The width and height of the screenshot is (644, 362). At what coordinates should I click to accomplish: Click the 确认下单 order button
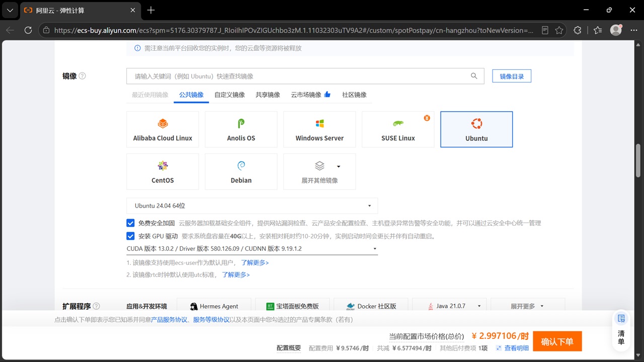557,341
